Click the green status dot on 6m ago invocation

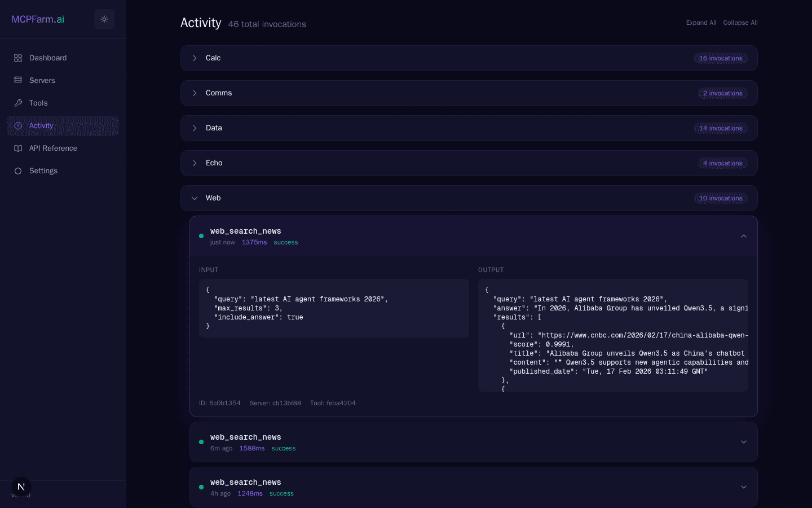click(x=201, y=442)
